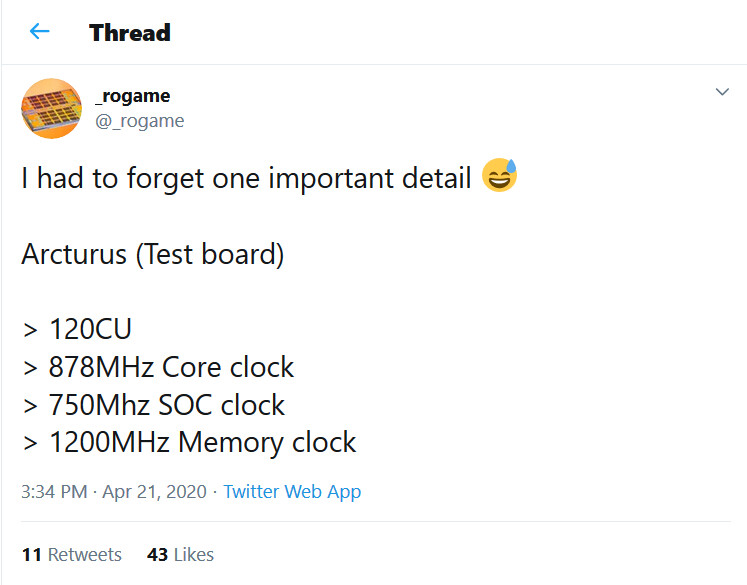The height and width of the screenshot is (585, 747).
Task: Click the back arrow next to Thread
Action: coord(39,31)
